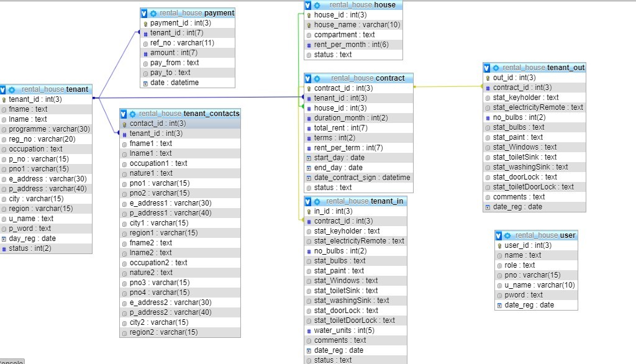636x364 pixels.
Task: Click stat_paint : text in tenant_out table
Action: point(534,137)
